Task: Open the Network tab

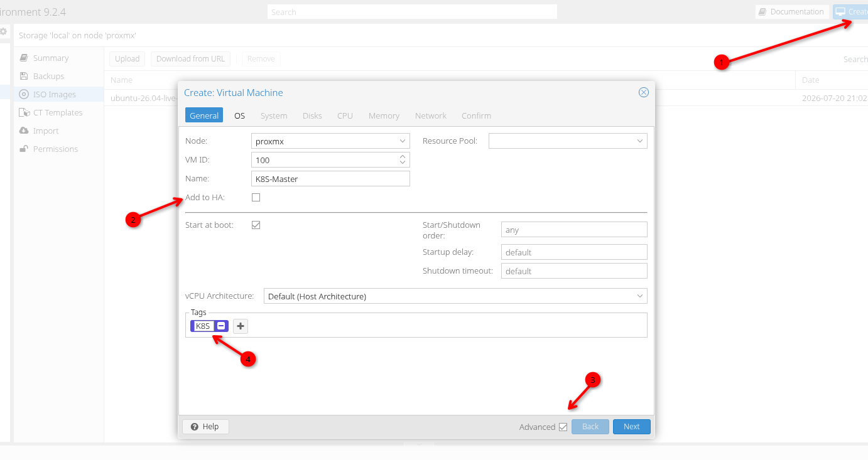Action: [431, 115]
